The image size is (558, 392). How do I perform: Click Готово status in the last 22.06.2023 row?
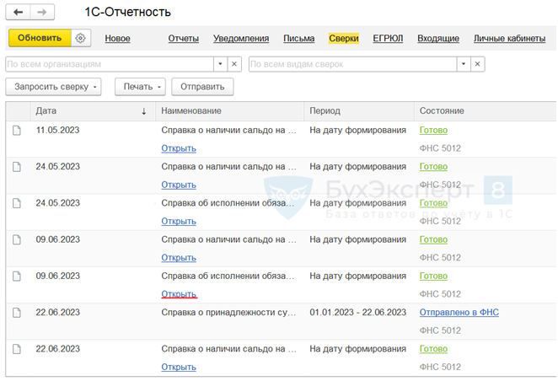[x=433, y=349]
